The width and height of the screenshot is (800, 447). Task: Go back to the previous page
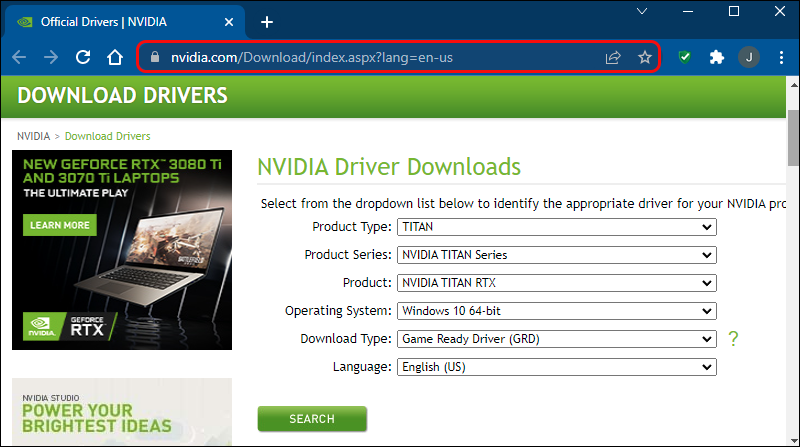pos(19,57)
